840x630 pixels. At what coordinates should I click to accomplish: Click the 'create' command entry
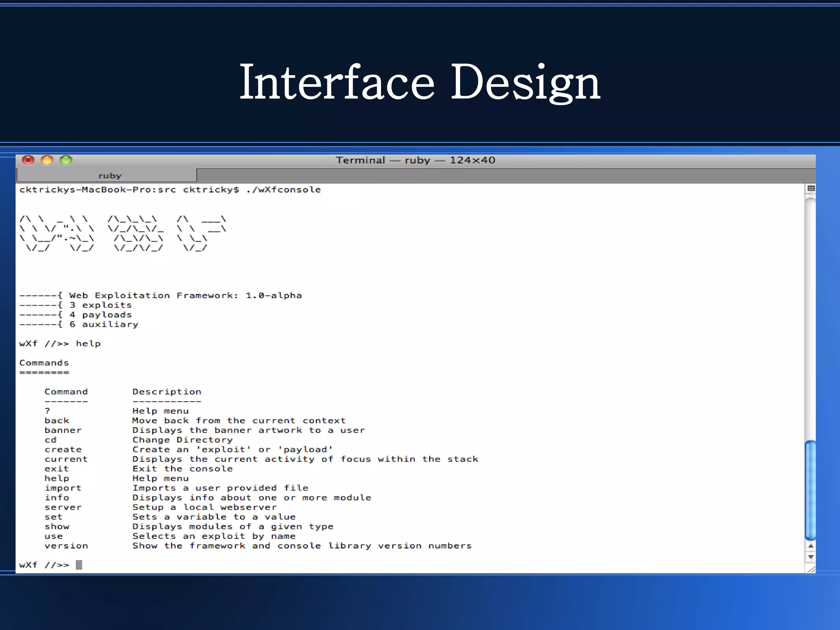point(63,450)
